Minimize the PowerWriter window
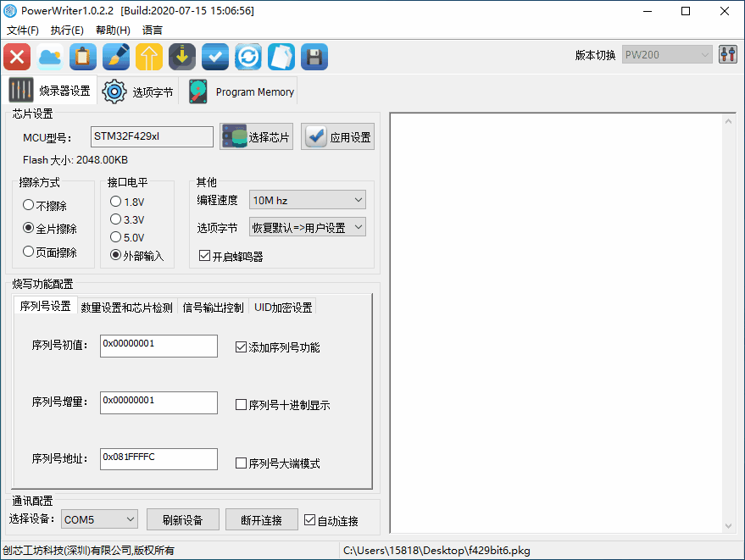 pyautogui.click(x=648, y=11)
